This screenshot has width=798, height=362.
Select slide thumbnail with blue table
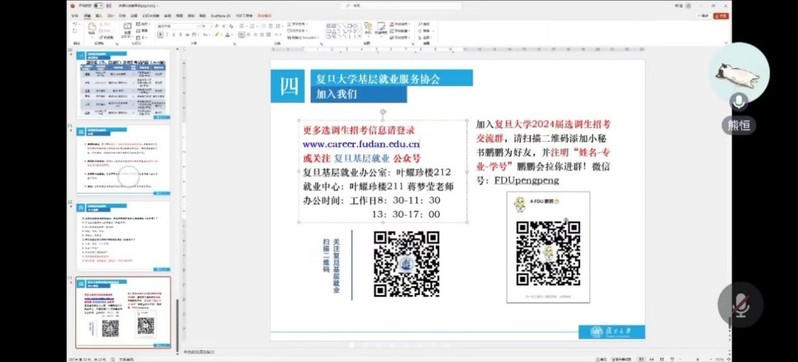coord(123,84)
